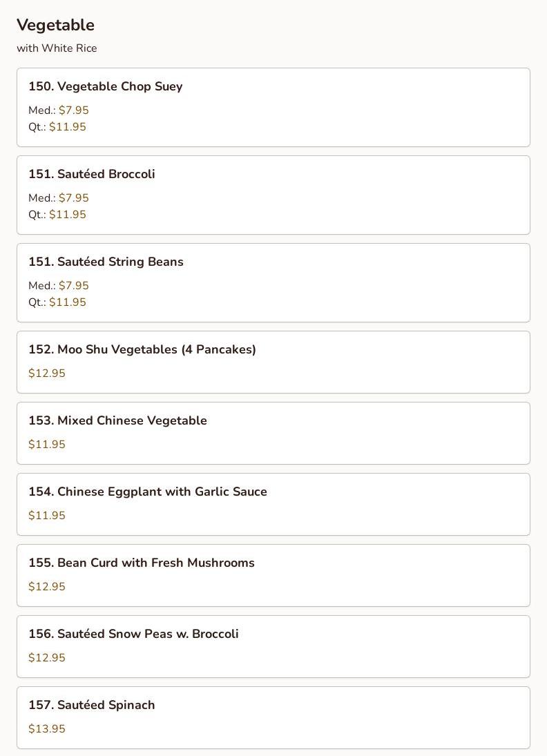Click the Chinese Eggplant $11.95 price

click(x=47, y=516)
